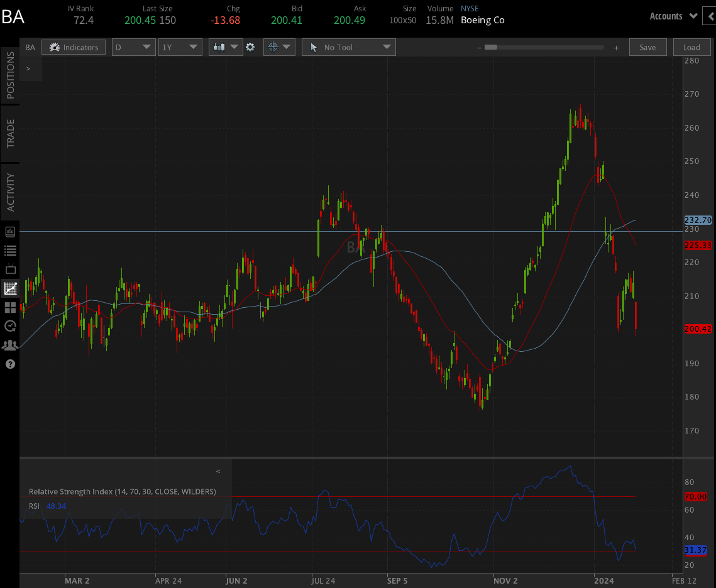
Task: Expand the D aggregation period dropdown
Action: 133,47
